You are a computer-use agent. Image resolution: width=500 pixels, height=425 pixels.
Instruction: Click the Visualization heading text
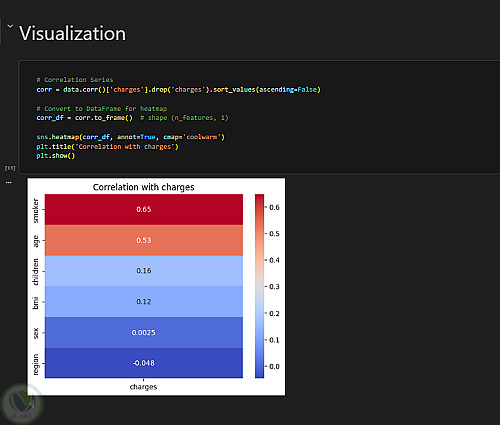tap(72, 33)
